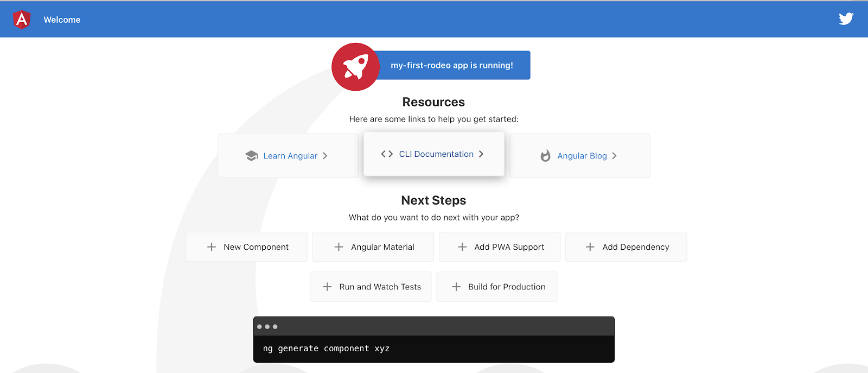
Task: Click the plus icon beside Add PWA Support
Action: pyautogui.click(x=462, y=247)
